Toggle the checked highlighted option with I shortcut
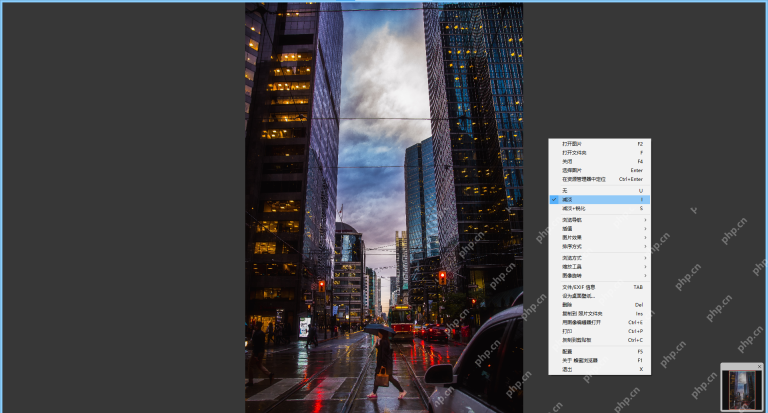This screenshot has height=413, width=768. [x=600, y=199]
